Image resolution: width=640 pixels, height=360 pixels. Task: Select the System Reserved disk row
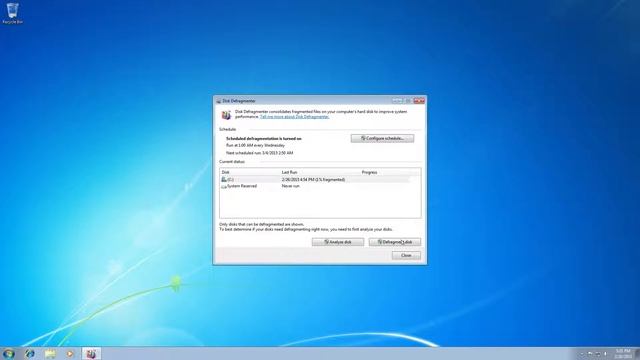[x=315, y=186]
